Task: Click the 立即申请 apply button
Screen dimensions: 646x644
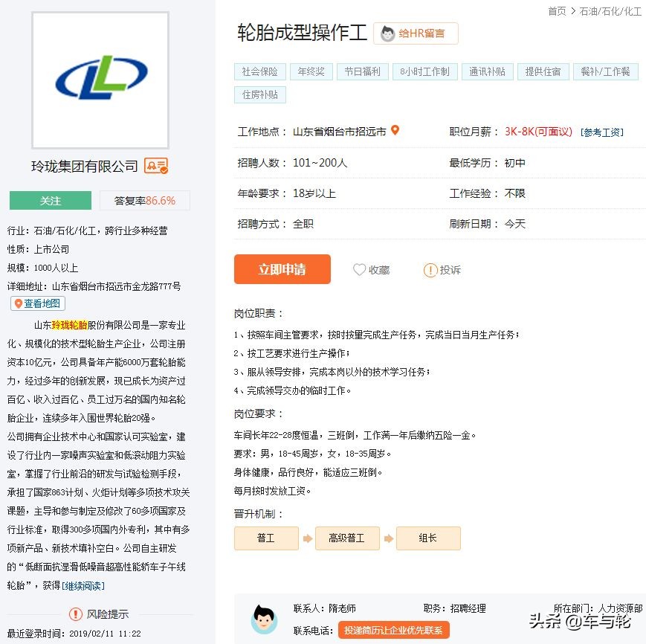Action: (282, 270)
